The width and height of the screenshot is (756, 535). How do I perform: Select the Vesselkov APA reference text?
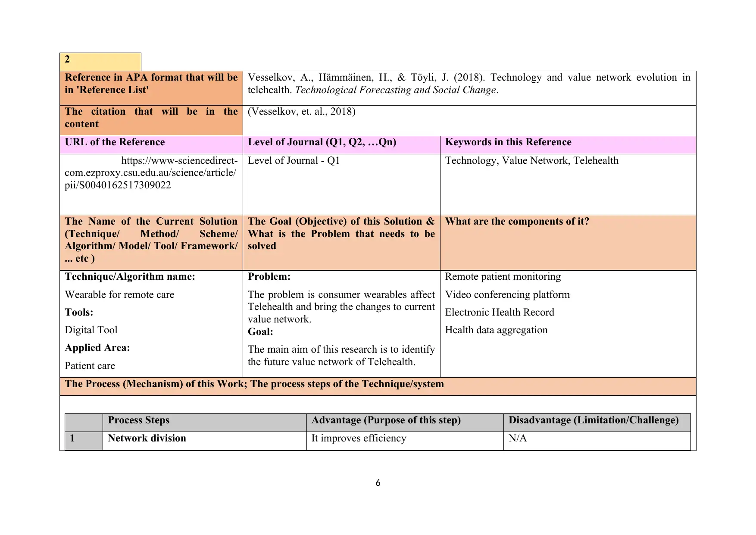click(x=469, y=84)
